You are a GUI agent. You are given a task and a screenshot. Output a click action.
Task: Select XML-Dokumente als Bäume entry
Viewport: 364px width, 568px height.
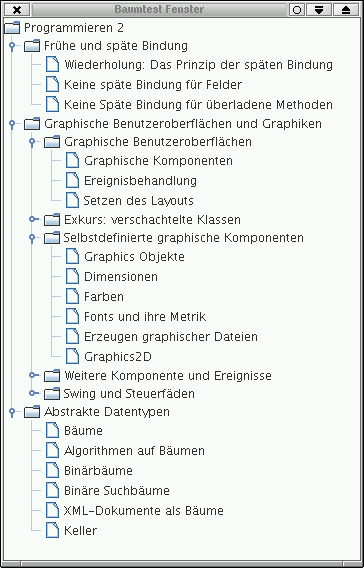[143, 511]
